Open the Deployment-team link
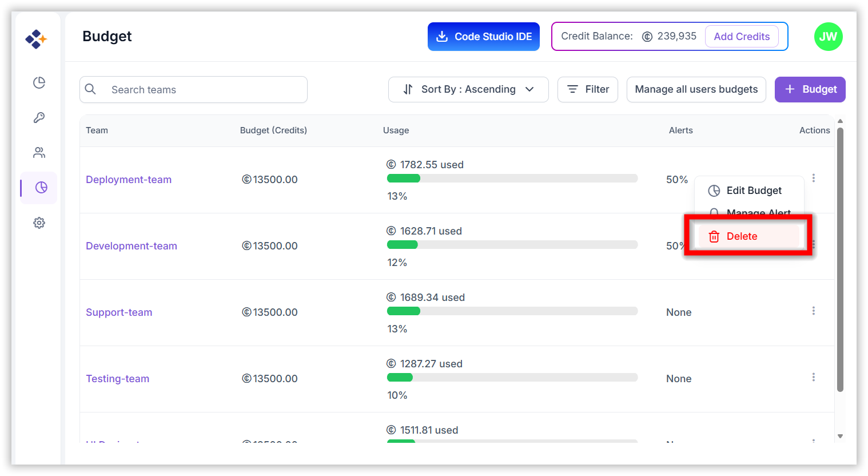 click(x=129, y=180)
